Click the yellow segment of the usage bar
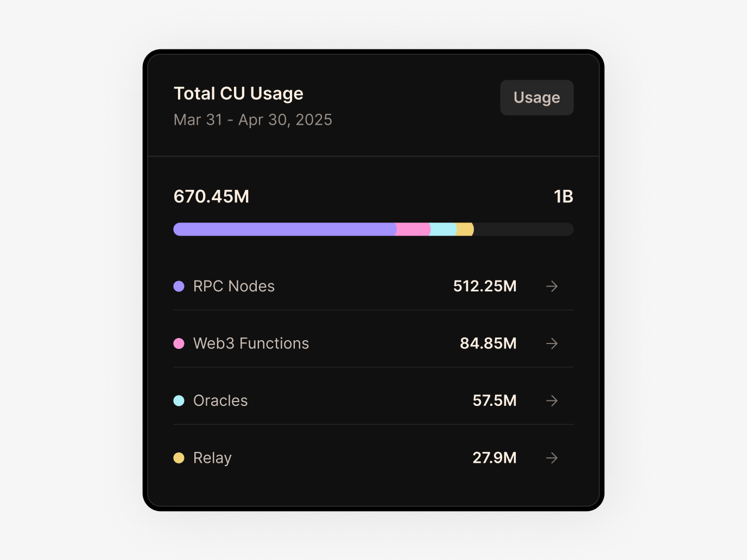 (x=465, y=229)
